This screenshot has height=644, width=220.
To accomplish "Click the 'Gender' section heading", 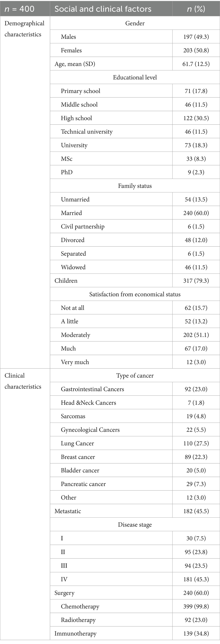I will 135,23.
